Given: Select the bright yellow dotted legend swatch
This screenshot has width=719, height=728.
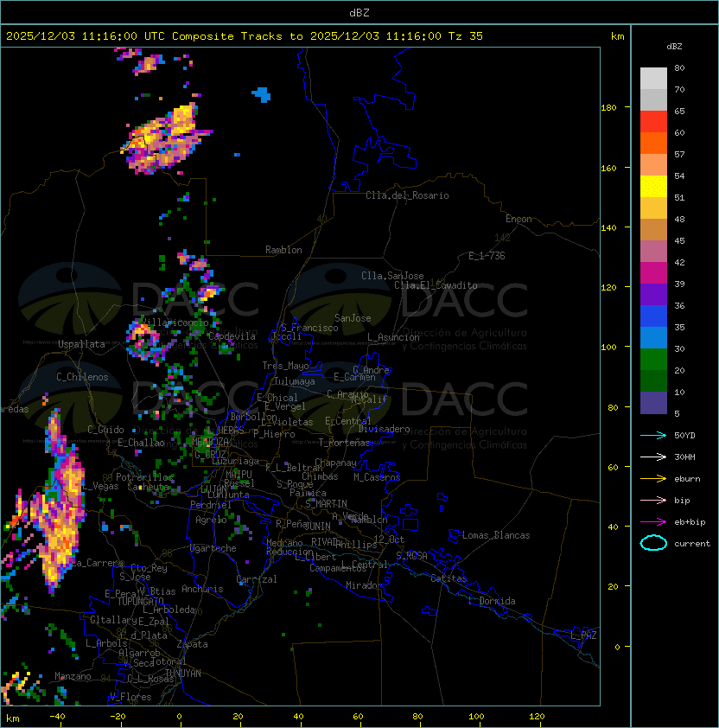Looking at the screenshot, I should pos(653,186).
